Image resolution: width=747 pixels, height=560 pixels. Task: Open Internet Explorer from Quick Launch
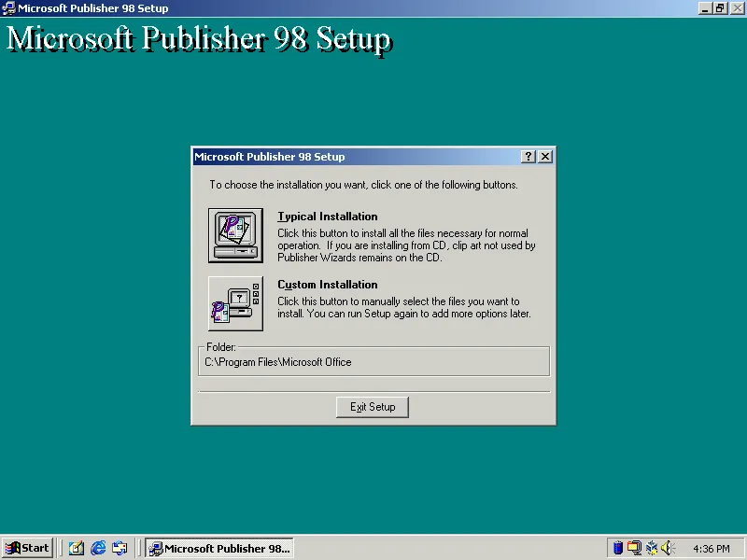click(x=98, y=548)
